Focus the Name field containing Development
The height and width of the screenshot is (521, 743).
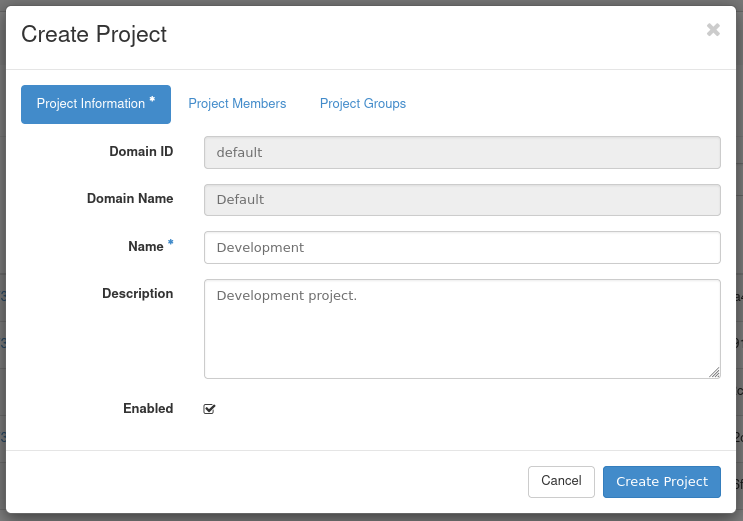click(x=462, y=247)
